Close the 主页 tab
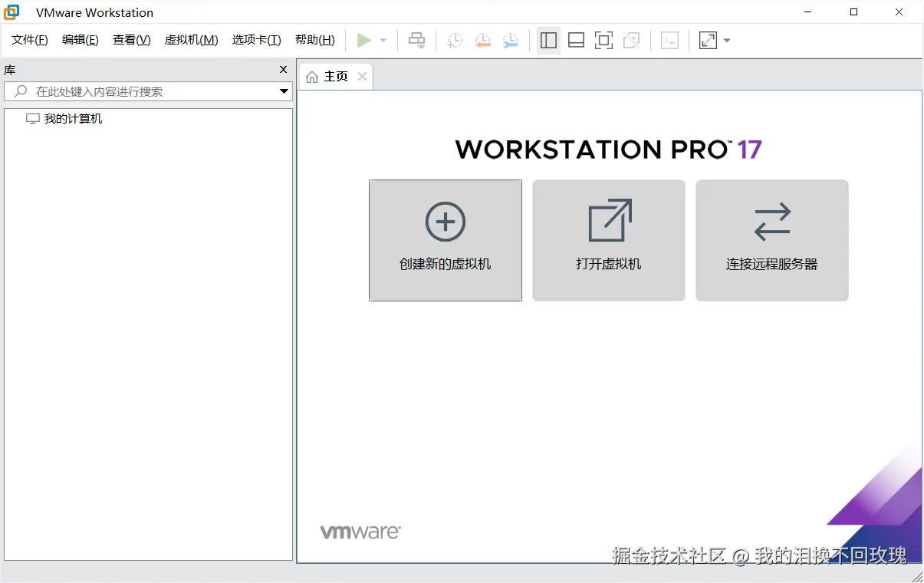This screenshot has width=924, height=583. [x=362, y=77]
